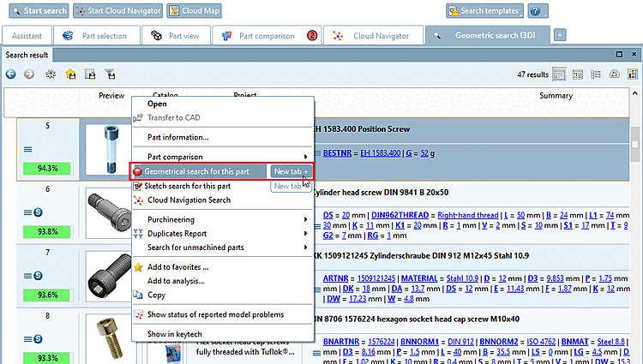Open settings gear icon in result toolbar
This screenshot has height=364, width=643.
tap(51, 75)
